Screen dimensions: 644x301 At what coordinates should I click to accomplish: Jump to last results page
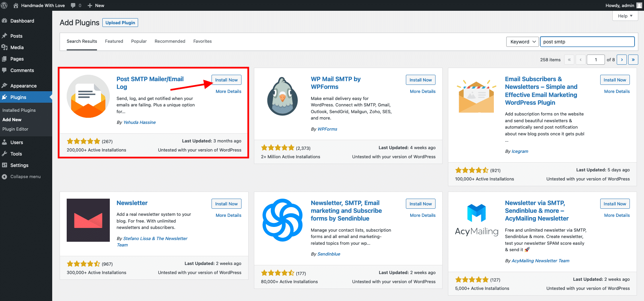[633, 60]
